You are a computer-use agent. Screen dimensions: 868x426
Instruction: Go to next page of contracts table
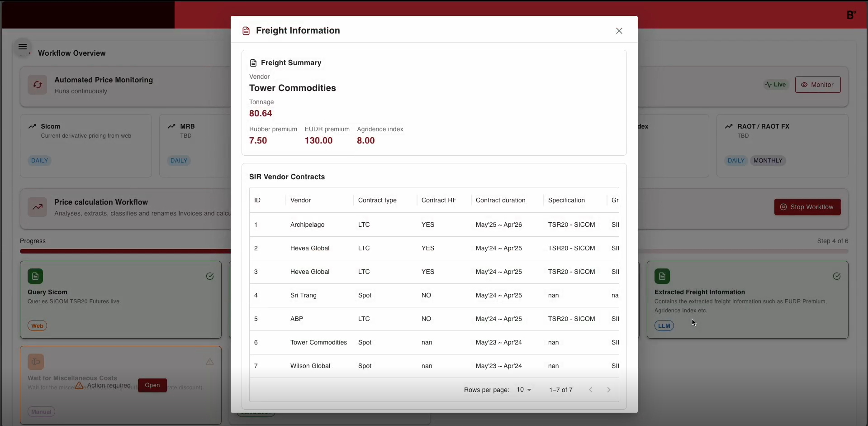coord(609,390)
